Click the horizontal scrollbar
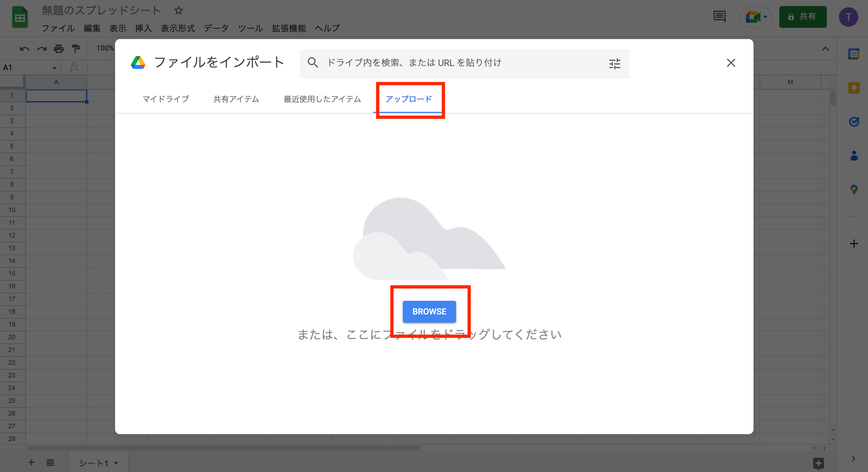The image size is (868, 472). (224, 448)
